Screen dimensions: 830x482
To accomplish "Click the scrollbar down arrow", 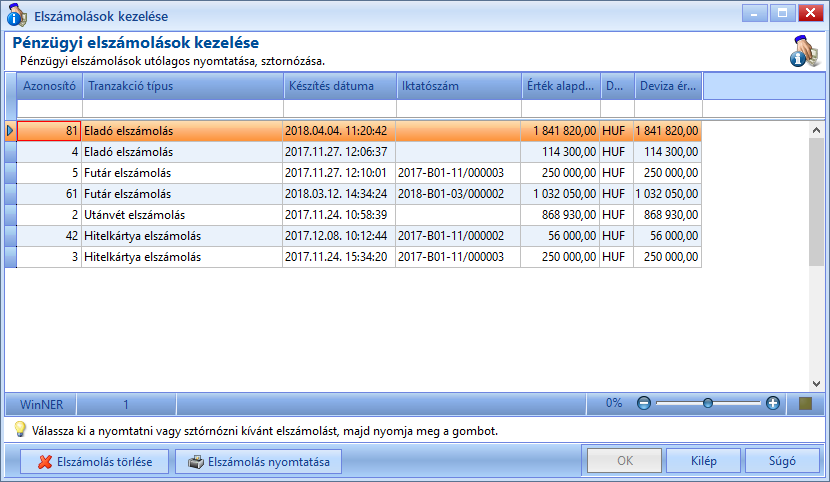I will click(816, 384).
